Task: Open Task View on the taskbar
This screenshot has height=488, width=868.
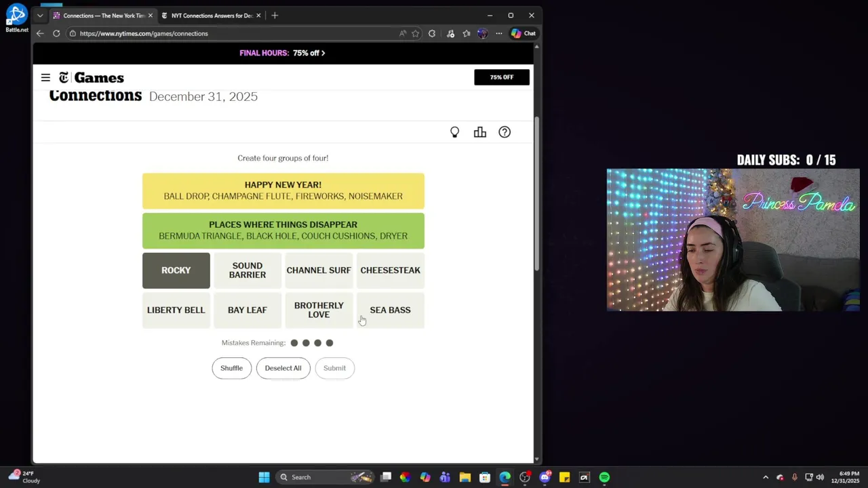Action: pos(386,477)
